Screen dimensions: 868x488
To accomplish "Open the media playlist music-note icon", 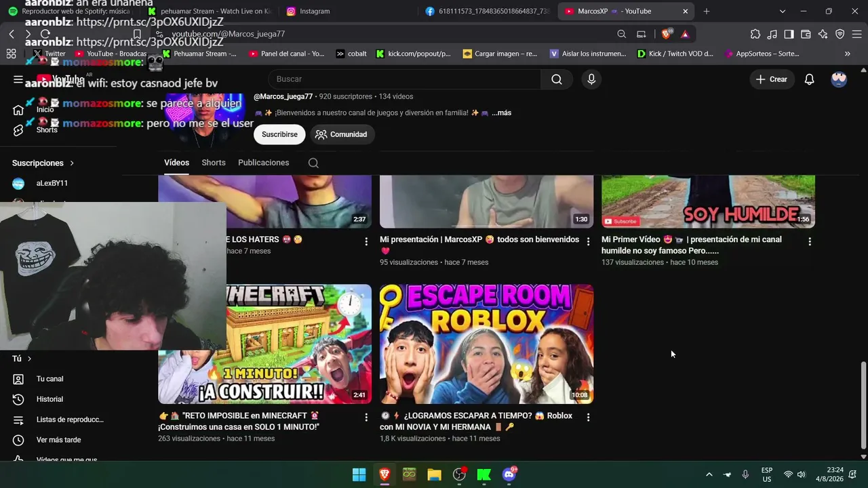I will (772, 34).
